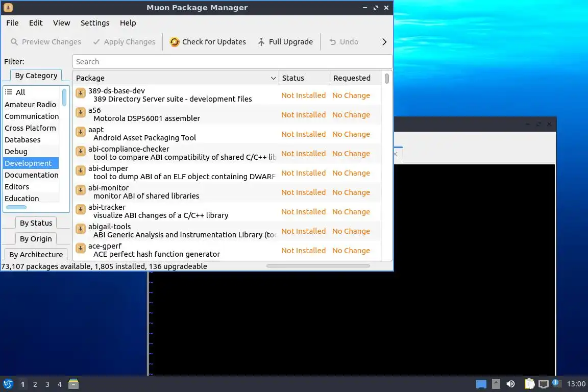Click 'Android Asset Packaging Tool' description
Screen dimensions: 588x392
(144, 138)
